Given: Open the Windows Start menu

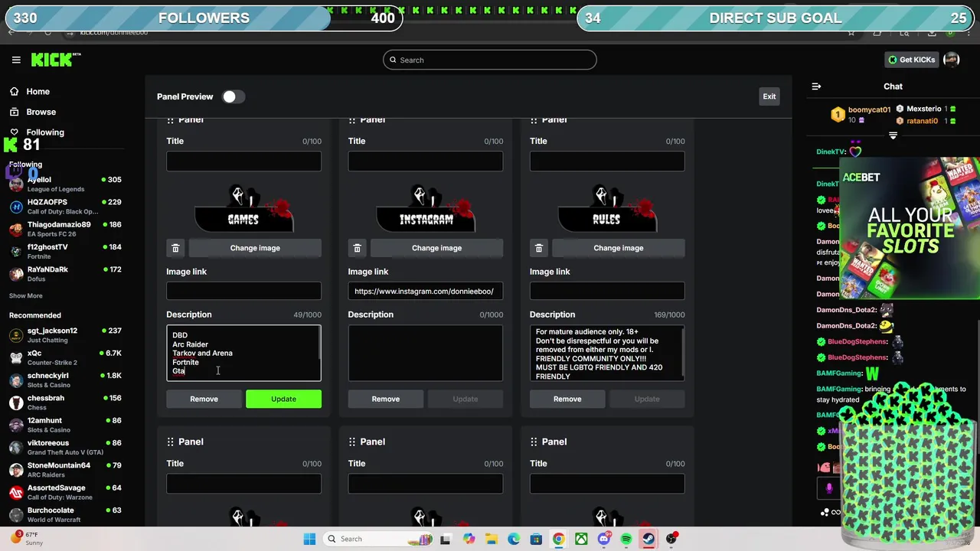Looking at the screenshot, I should click(309, 539).
